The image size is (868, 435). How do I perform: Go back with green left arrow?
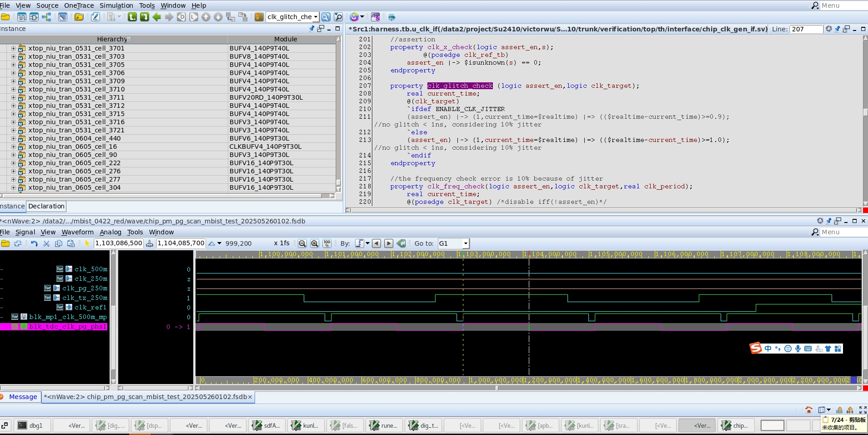coord(157,17)
